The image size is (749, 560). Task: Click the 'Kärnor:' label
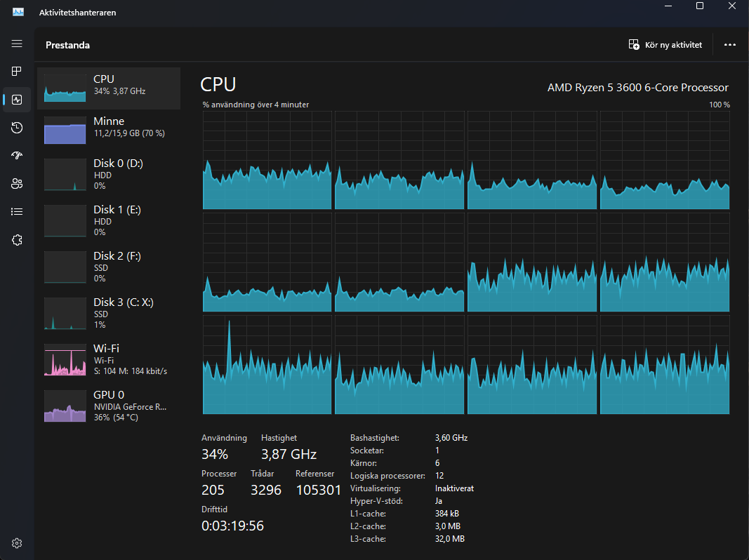[x=363, y=463]
